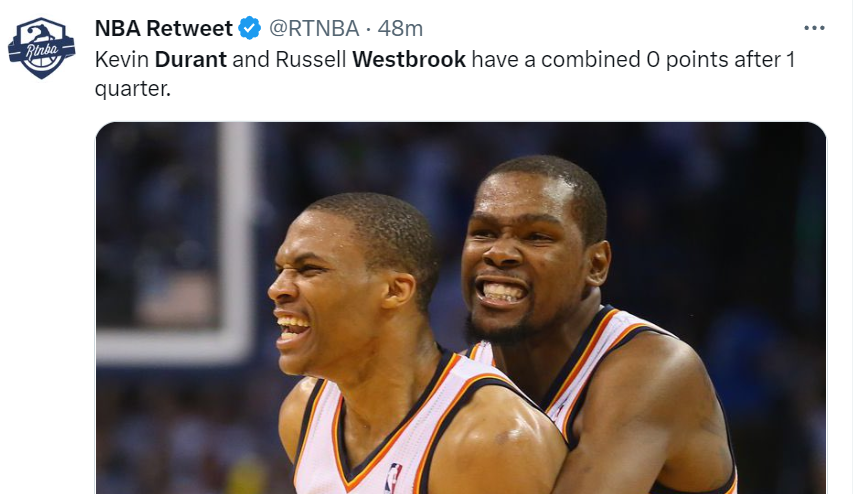Click the blue verified checkmark badge
Screen dimensions: 867x494
click(x=250, y=28)
